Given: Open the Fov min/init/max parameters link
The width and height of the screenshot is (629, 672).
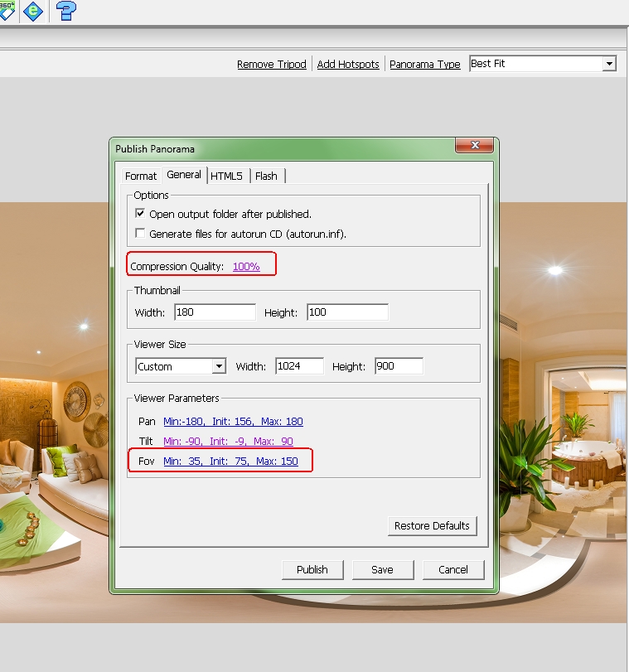Looking at the screenshot, I should 230,461.
